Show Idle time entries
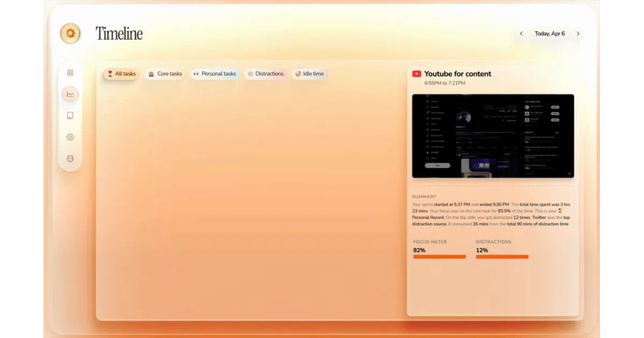The width and height of the screenshot is (644, 338). point(309,74)
